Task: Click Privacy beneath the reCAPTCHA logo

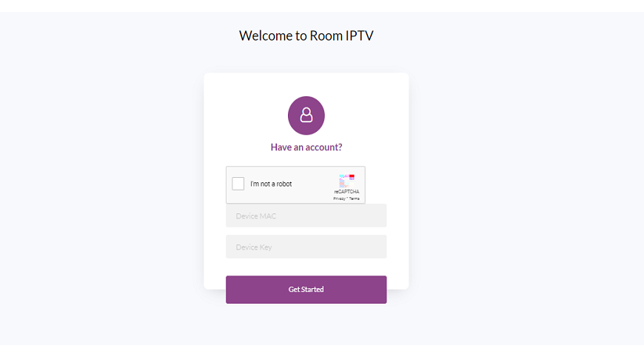Action: point(339,198)
